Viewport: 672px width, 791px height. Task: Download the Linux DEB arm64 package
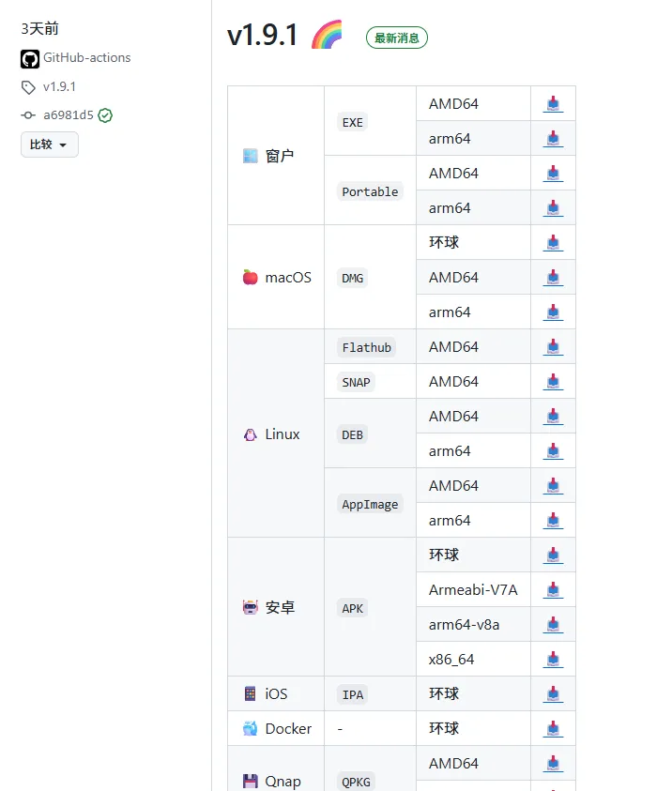coord(553,451)
